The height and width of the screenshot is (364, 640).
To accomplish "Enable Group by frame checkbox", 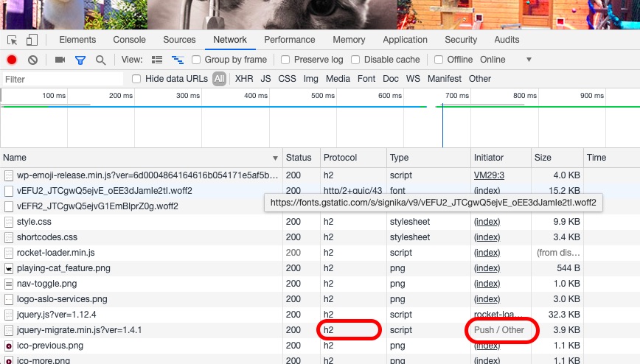I will tap(196, 60).
